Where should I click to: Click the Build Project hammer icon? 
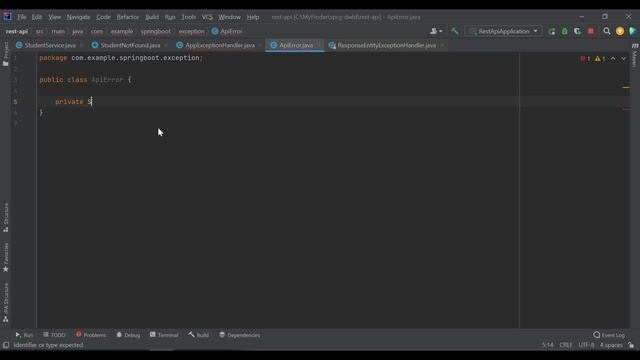pos(454,31)
